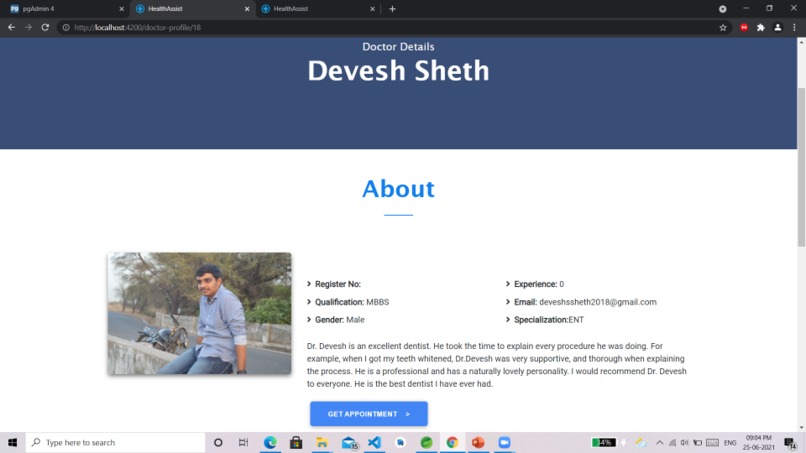This screenshot has height=453, width=806.
Task: Click the page vertical scrollbar thumb
Action: [801, 167]
